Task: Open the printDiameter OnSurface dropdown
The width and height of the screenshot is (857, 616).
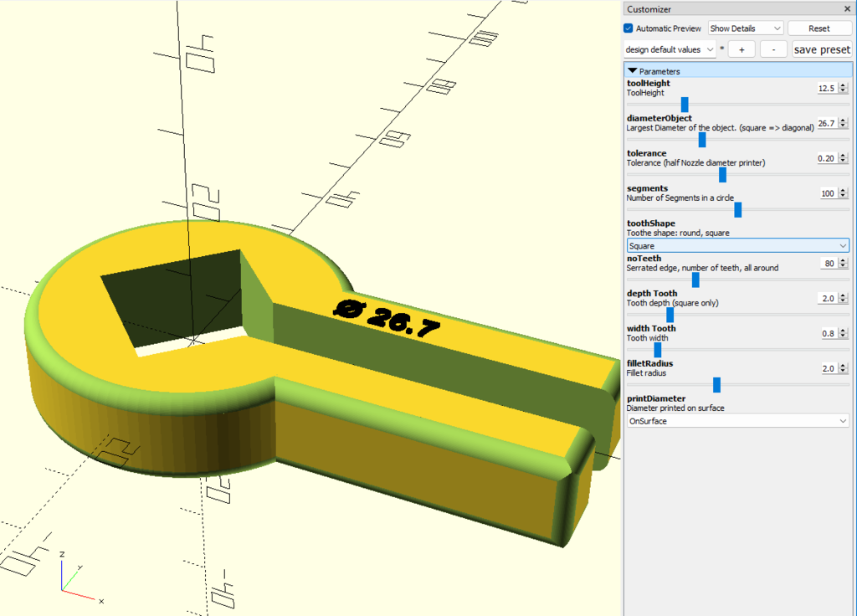Action: pyautogui.click(x=738, y=421)
